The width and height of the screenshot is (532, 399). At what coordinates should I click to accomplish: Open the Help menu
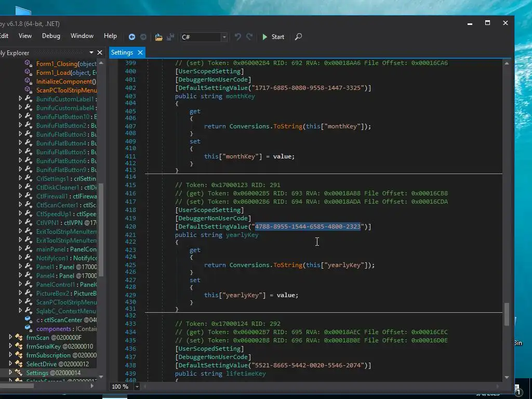pyautogui.click(x=110, y=36)
